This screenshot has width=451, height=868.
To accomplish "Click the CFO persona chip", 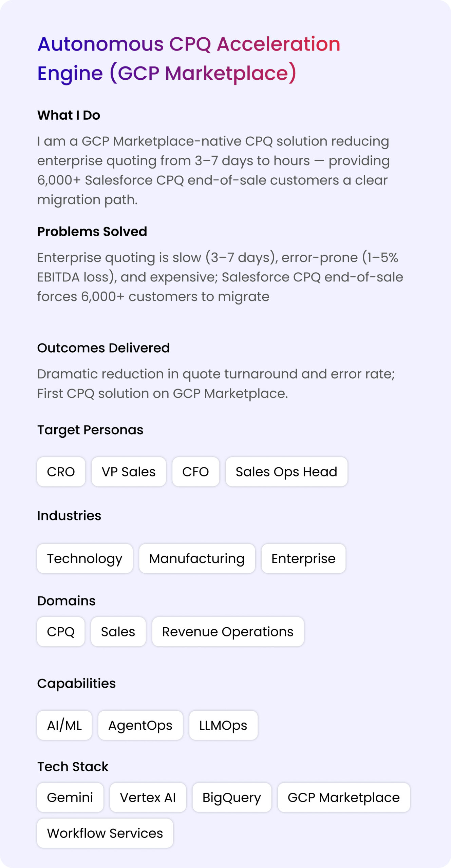I will point(196,472).
